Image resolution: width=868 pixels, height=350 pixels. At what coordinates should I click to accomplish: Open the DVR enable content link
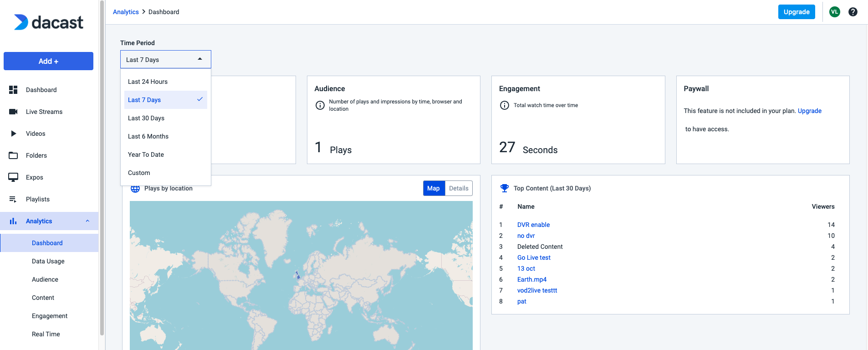pos(533,225)
